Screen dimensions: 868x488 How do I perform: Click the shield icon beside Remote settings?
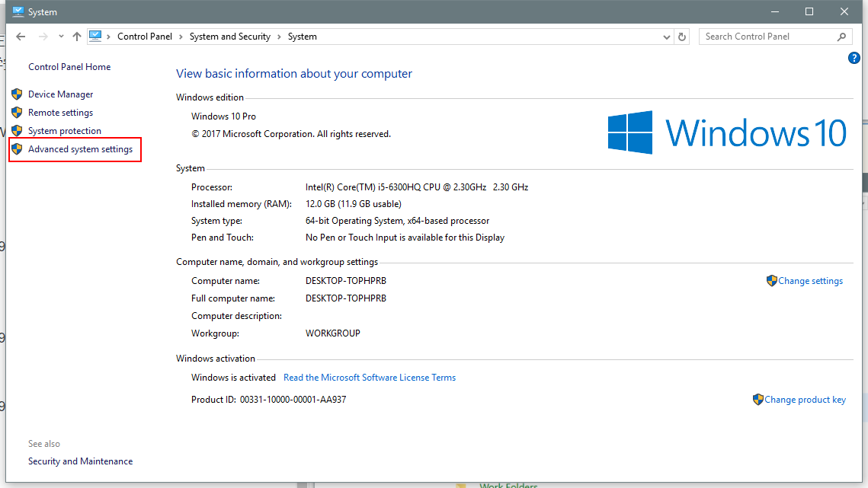point(18,113)
